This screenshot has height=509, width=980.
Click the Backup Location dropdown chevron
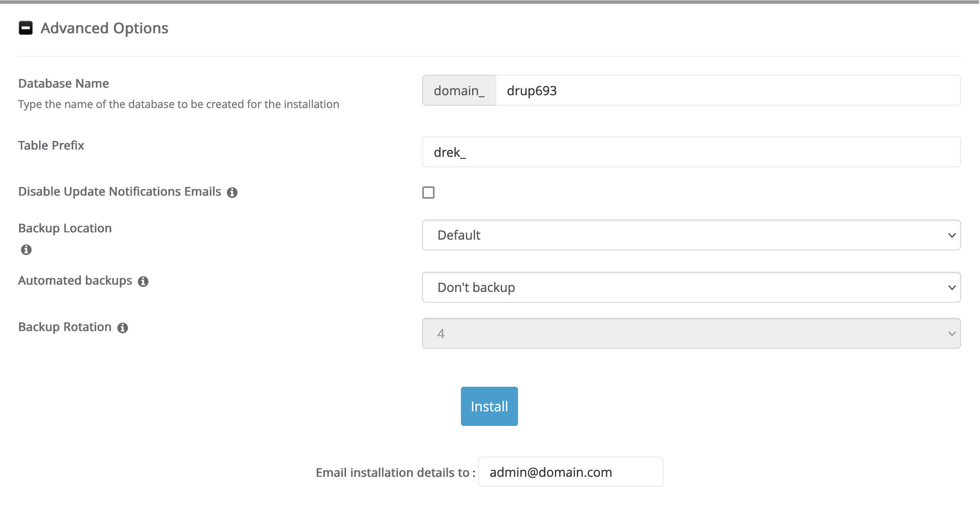coord(952,235)
